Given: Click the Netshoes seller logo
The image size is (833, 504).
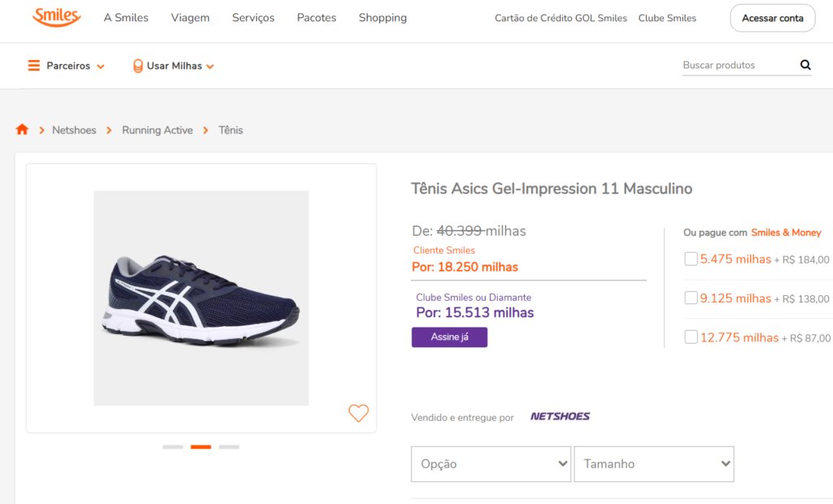Looking at the screenshot, I should click(x=560, y=416).
